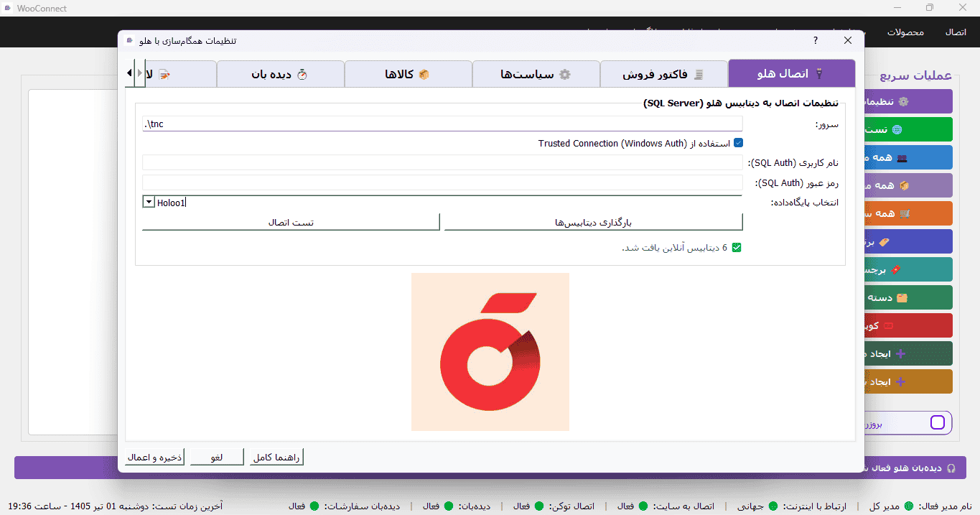Click the greyed right tab scroll arrow

coord(139,73)
